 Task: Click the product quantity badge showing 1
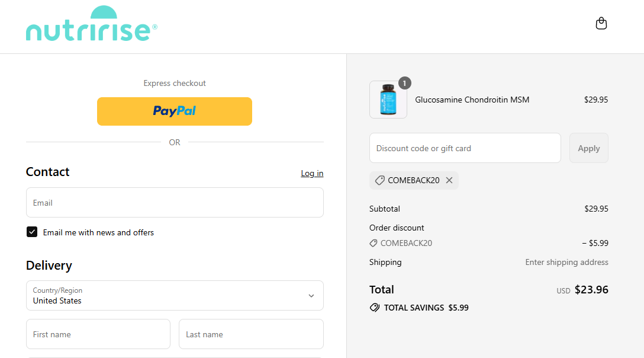pyautogui.click(x=404, y=84)
